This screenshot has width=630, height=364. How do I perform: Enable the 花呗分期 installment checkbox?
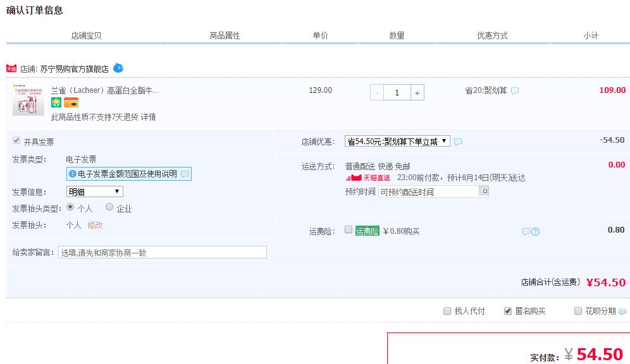(577, 311)
